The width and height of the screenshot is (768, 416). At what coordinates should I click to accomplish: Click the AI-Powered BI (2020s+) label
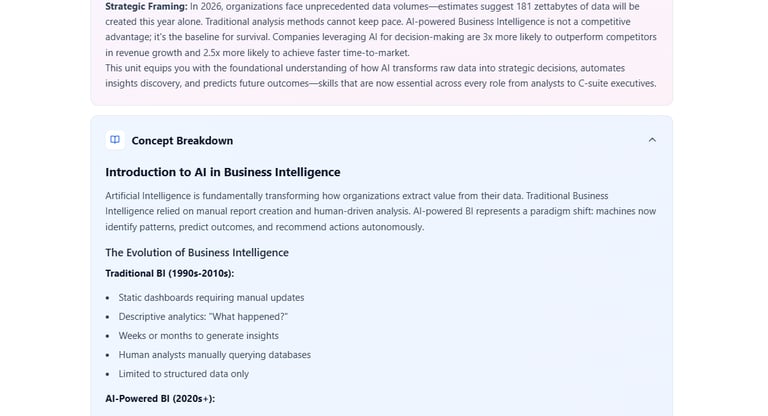point(160,398)
